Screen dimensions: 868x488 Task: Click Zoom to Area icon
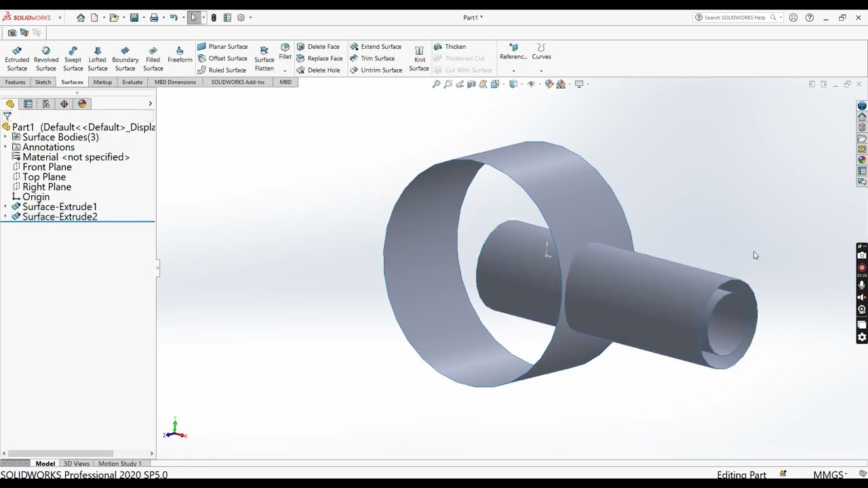pos(448,84)
